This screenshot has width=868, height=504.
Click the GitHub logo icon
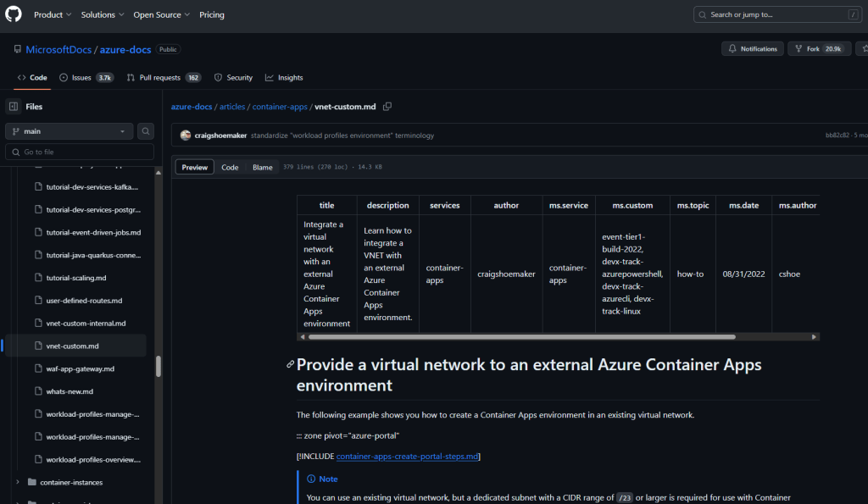pyautogui.click(x=14, y=14)
